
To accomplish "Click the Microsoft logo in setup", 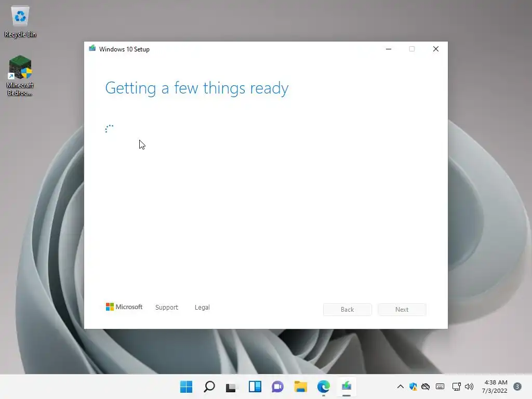I will (x=124, y=307).
